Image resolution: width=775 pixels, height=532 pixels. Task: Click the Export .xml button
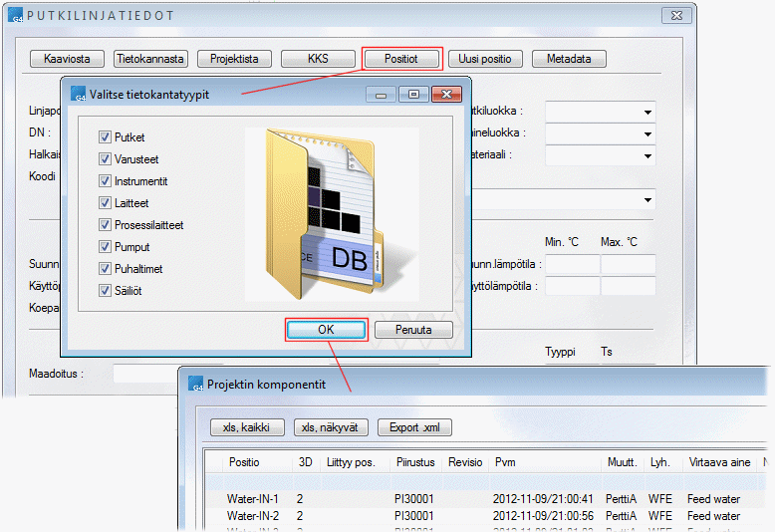pos(414,427)
